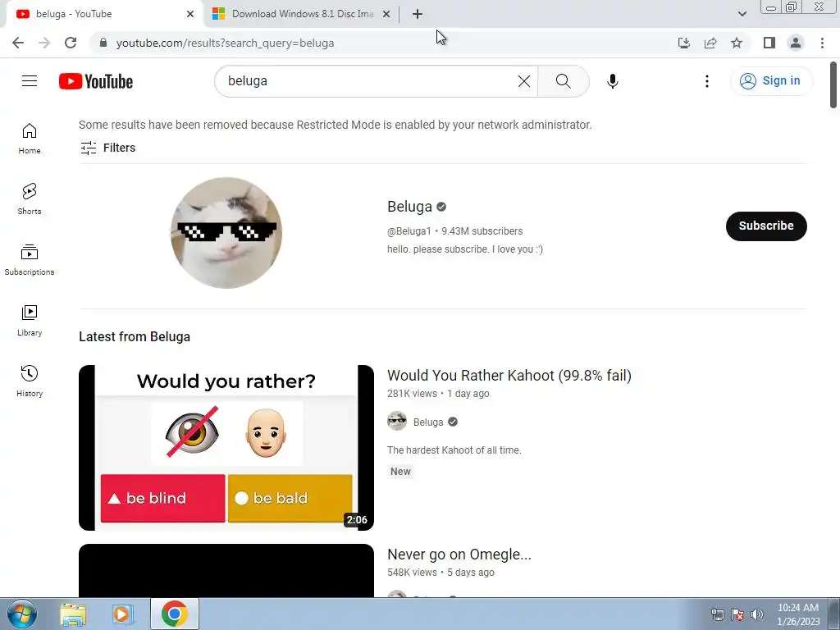This screenshot has width=840, height=630.
Task: Open Shorts in the sidebar
Action: (30, 199)
